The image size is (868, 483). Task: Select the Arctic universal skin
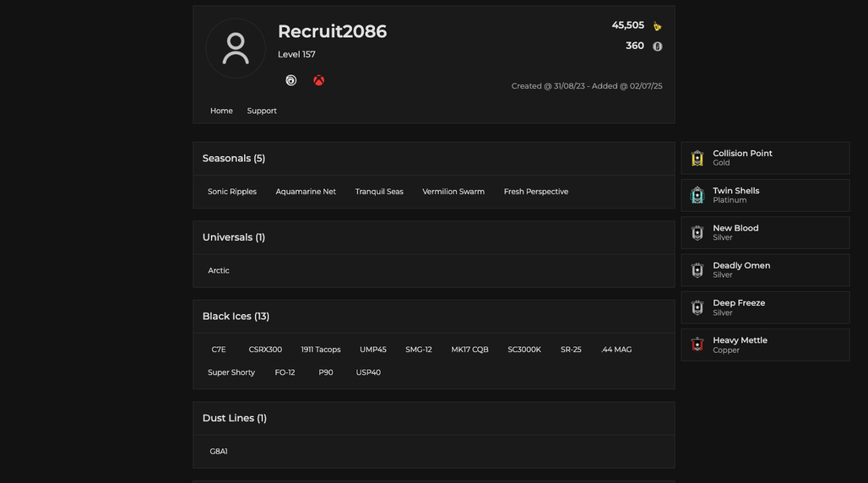click(x=219, y=271)
